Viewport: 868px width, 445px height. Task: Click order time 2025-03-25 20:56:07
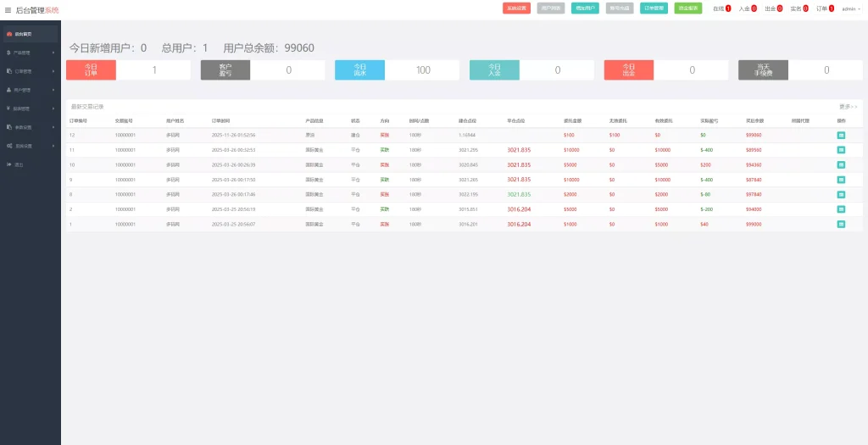(234, 224)
